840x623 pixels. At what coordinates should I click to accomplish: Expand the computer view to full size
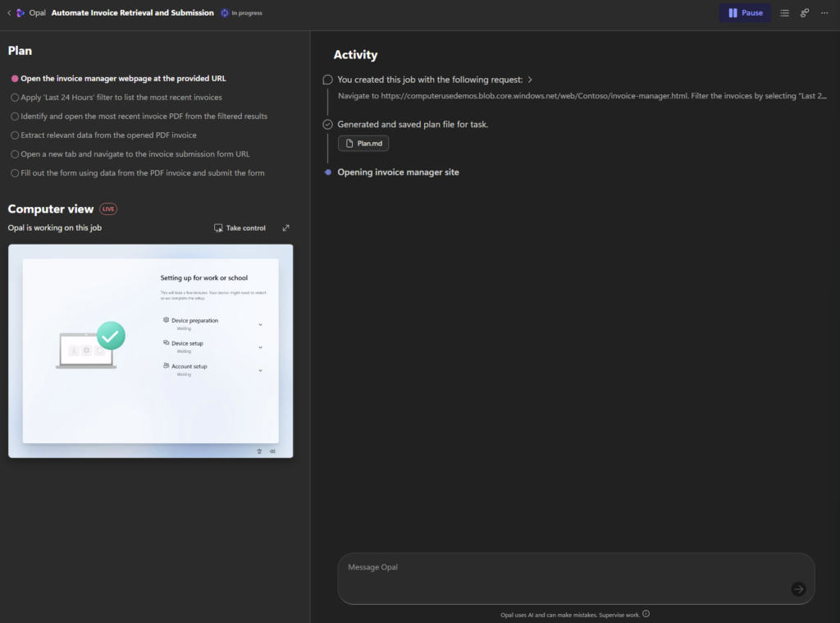(x=285, y=228)
